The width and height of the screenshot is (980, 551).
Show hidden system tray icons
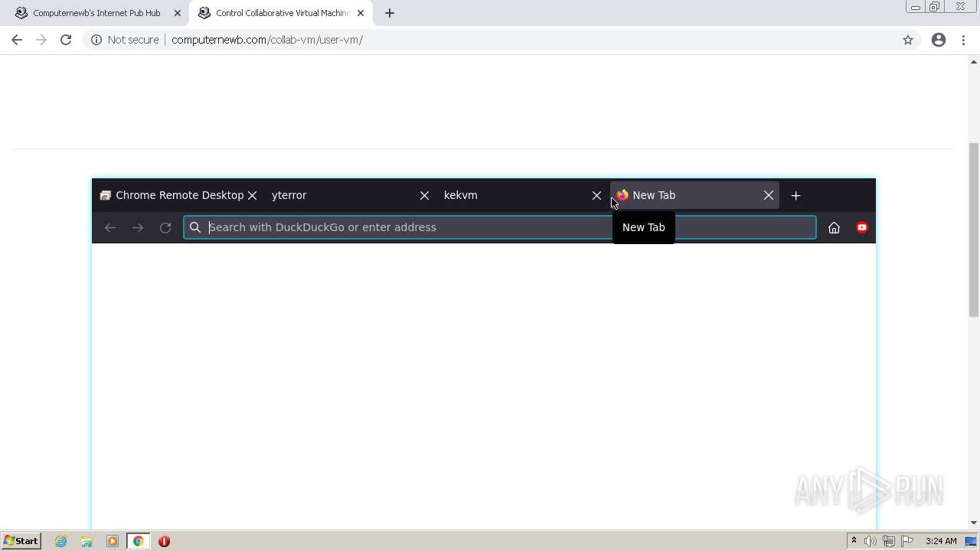tap(854, 541)
